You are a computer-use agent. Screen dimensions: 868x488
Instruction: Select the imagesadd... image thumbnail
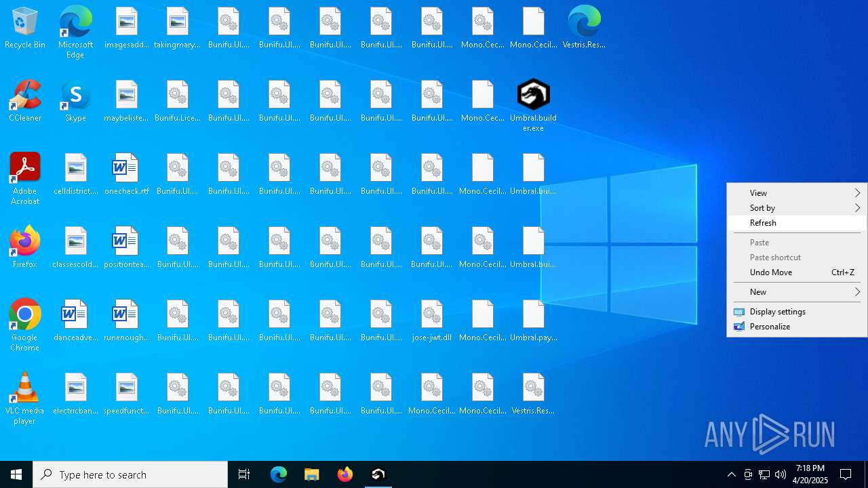[x=126, y=27]
